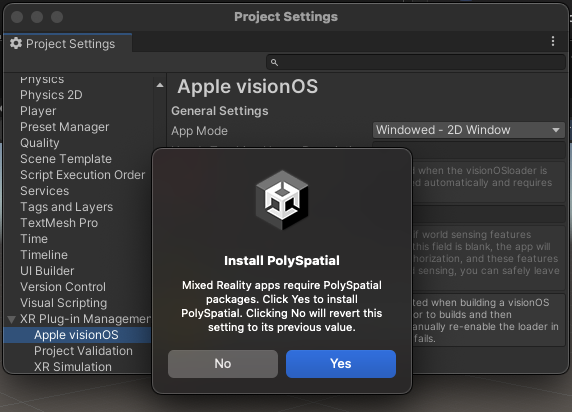The height and width of the screenshot is (412, 572).
Task: Select Script Execution Order
Action: pyautogui.click(x=82, y=175)
